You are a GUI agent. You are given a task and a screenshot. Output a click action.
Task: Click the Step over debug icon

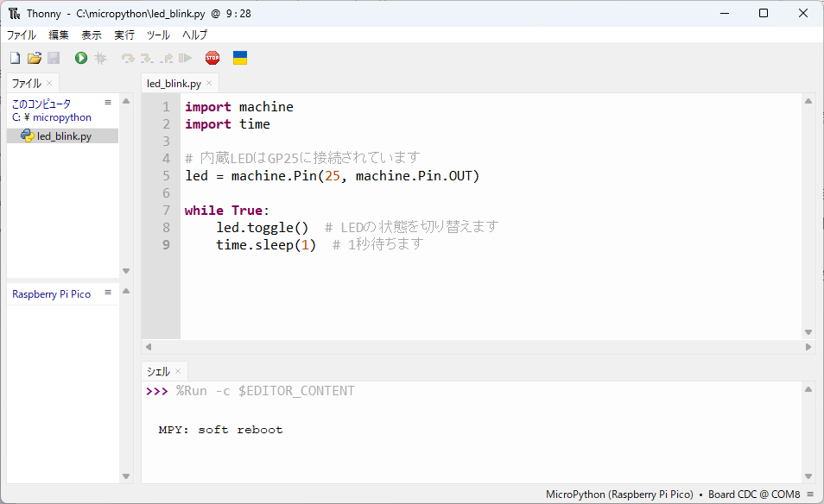[x=128, y=58]
